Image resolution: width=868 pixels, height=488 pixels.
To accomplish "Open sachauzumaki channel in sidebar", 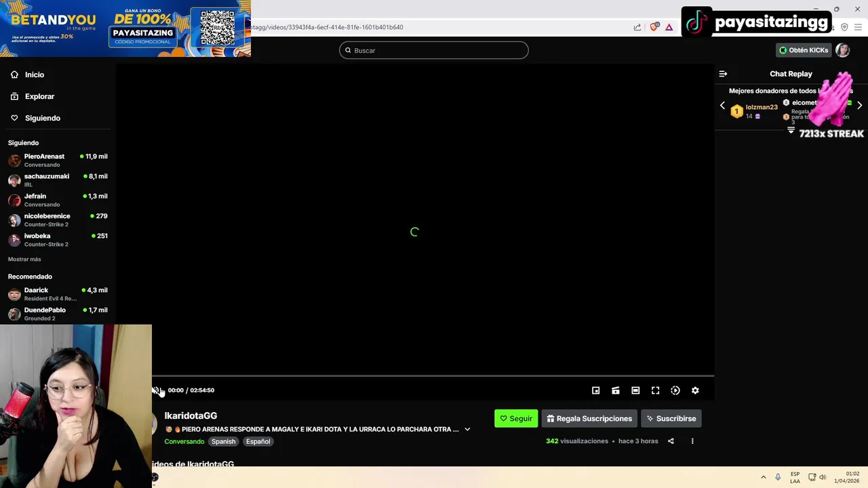I will pyautogui.click(x=58, y=180).
